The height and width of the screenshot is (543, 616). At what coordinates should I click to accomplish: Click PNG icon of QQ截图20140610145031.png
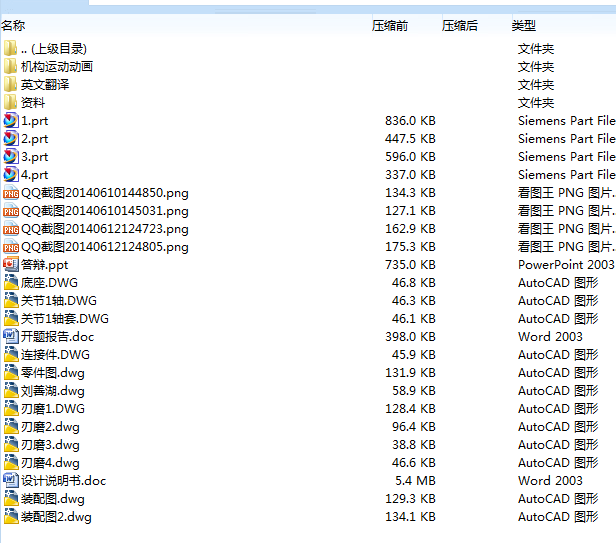11,211
